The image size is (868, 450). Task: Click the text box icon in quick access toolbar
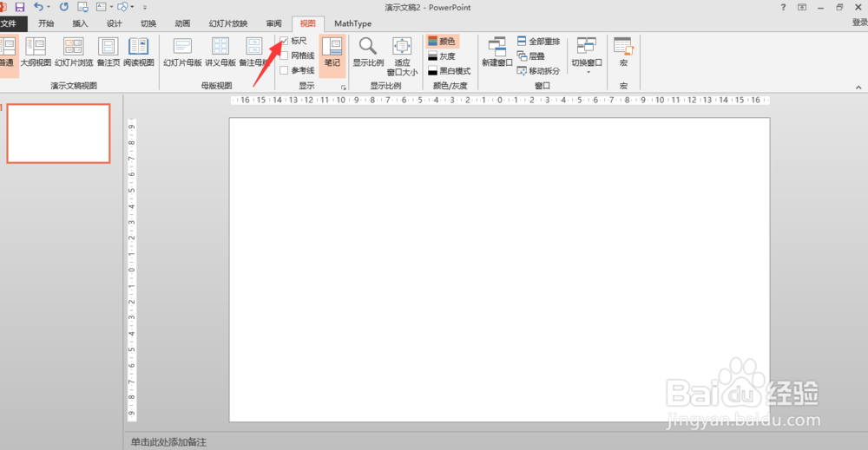tap(102, 7)
